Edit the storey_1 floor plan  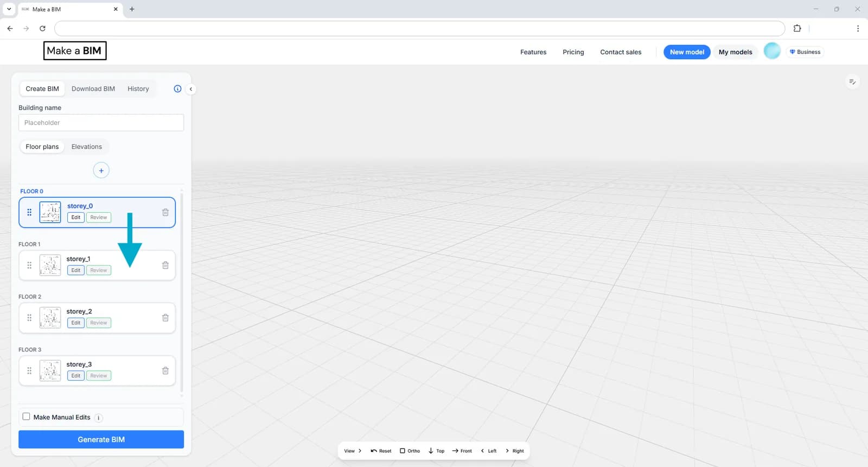pos(76,270)
